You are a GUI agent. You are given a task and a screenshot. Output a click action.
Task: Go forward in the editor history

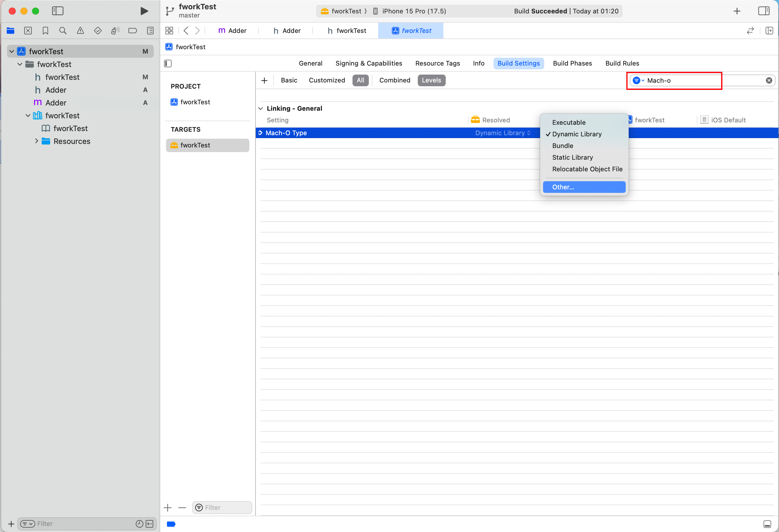pos(198,31)
